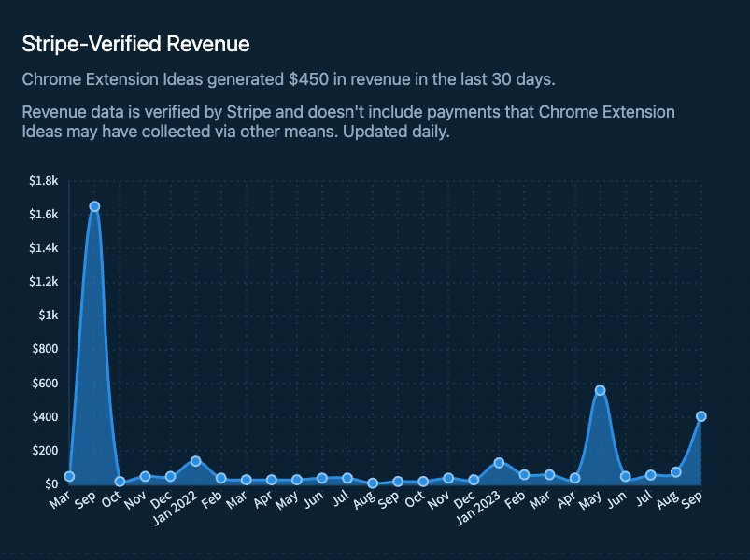Click the $200 y-axis label
Screen dimensions: 750x560
click(x=45, y=450)
